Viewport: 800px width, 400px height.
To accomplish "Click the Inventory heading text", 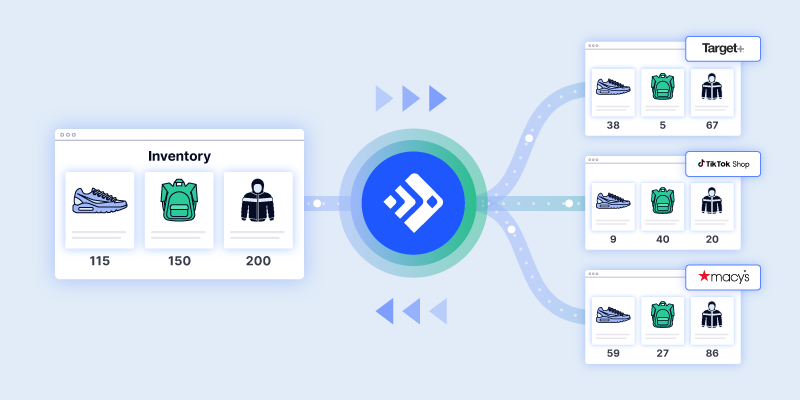I will click(179, 156).
